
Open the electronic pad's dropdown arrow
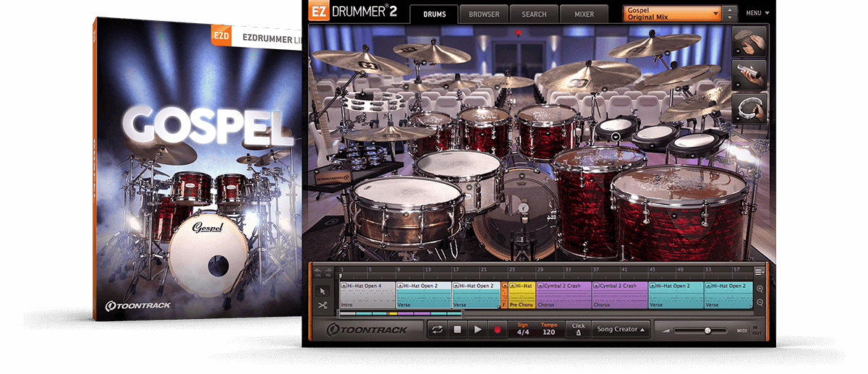coord(616,135)
